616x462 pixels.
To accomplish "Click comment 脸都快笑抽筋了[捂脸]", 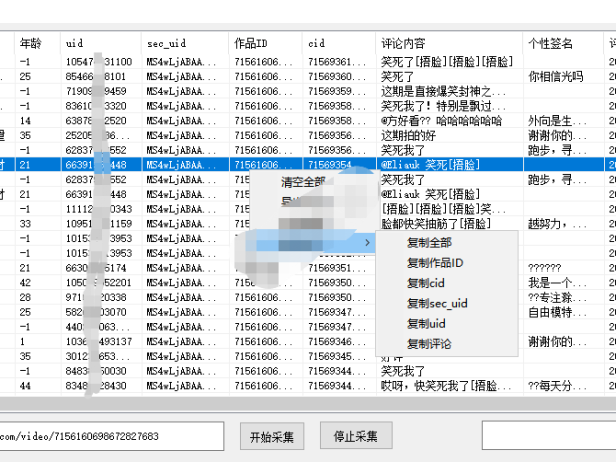I will (436, 224).
